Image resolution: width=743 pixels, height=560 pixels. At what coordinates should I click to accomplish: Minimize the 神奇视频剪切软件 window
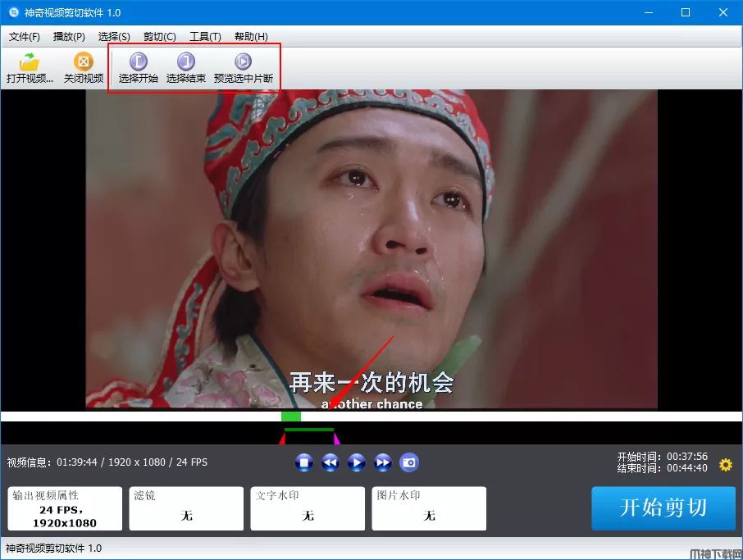(649, 12)
